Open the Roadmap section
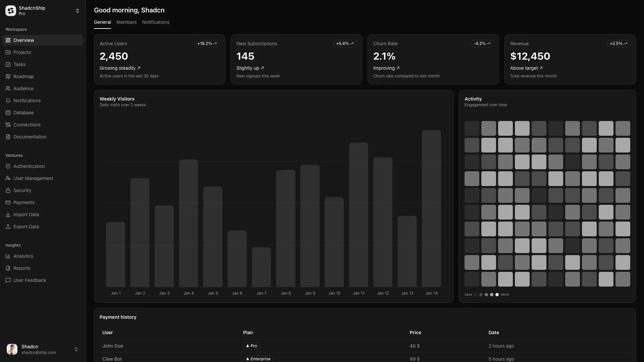Image resolution: width=644 pixels, height=362 pixels. (8, 76)
